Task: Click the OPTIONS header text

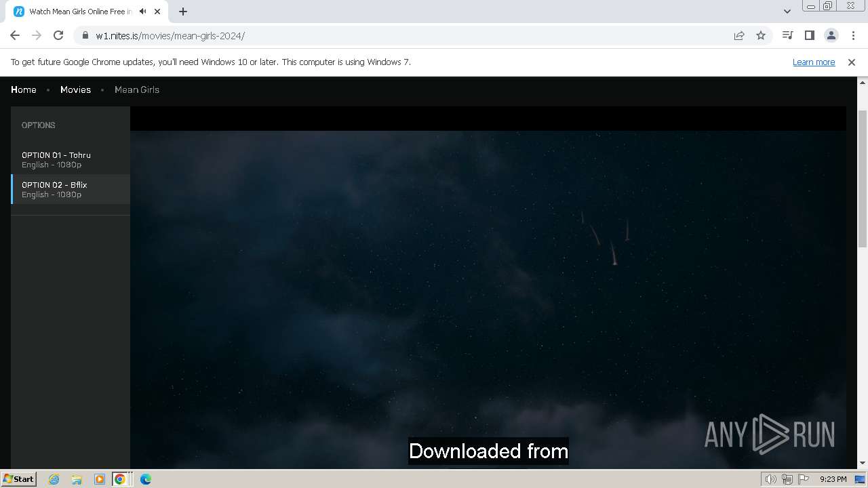Action: pos(39,125)
